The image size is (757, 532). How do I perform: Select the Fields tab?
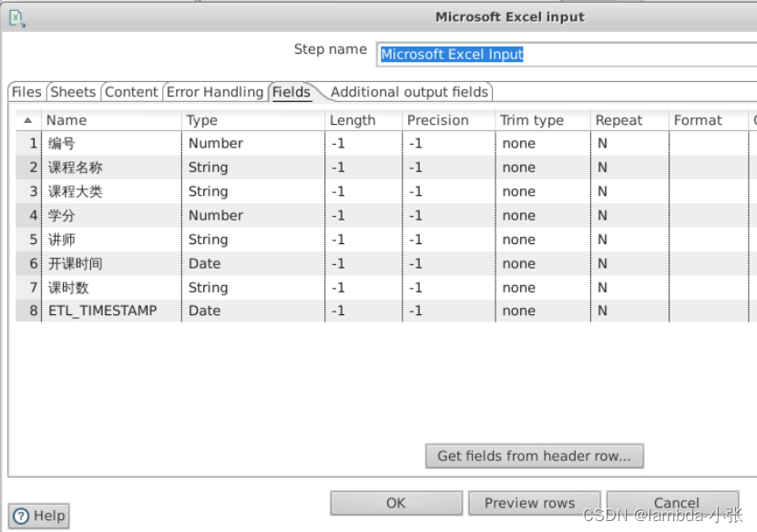coord(292,92)
